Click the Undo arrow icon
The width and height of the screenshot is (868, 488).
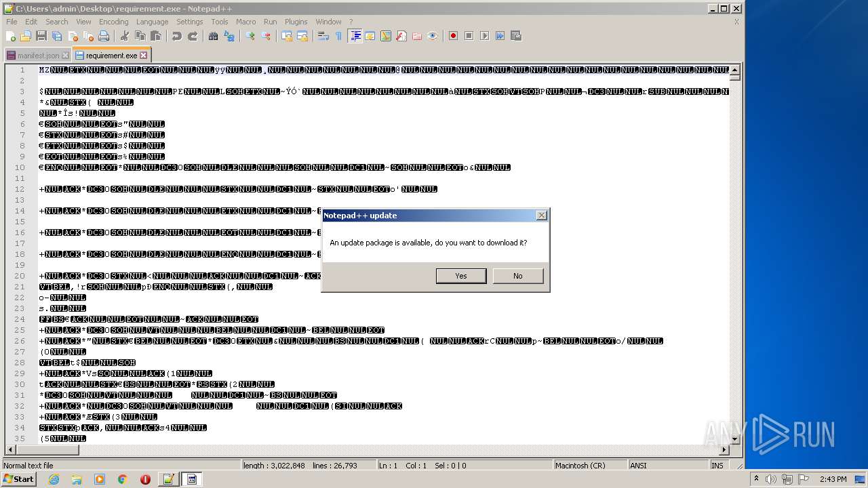177,36
